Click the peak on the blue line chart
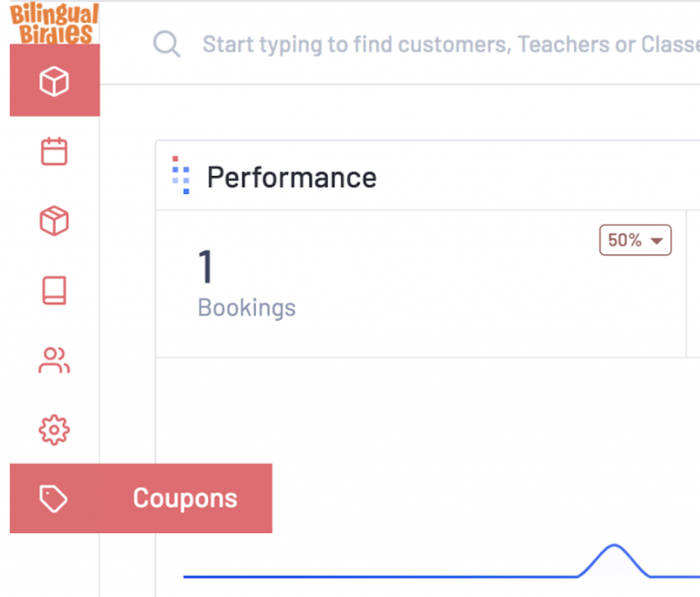 (x=614, y=546)
